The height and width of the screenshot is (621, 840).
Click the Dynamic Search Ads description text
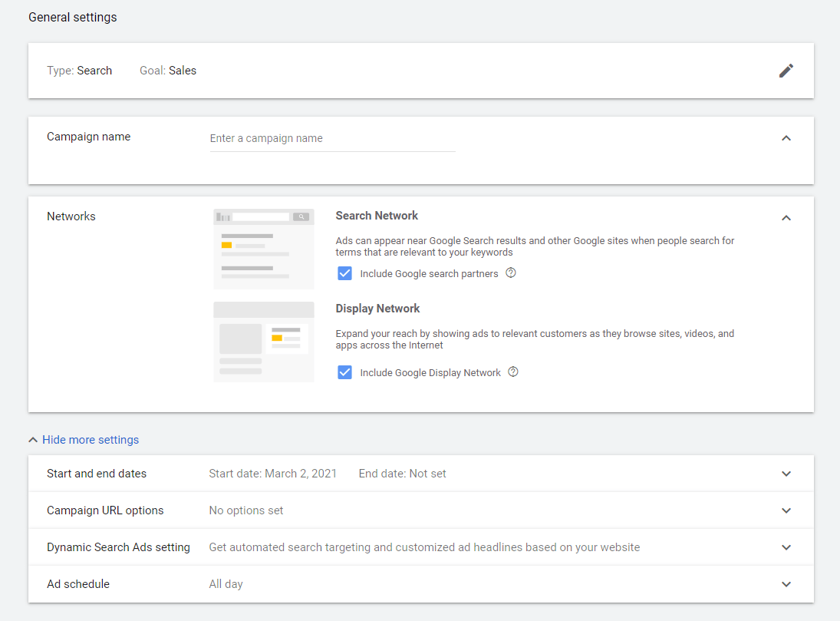[424, 547]
